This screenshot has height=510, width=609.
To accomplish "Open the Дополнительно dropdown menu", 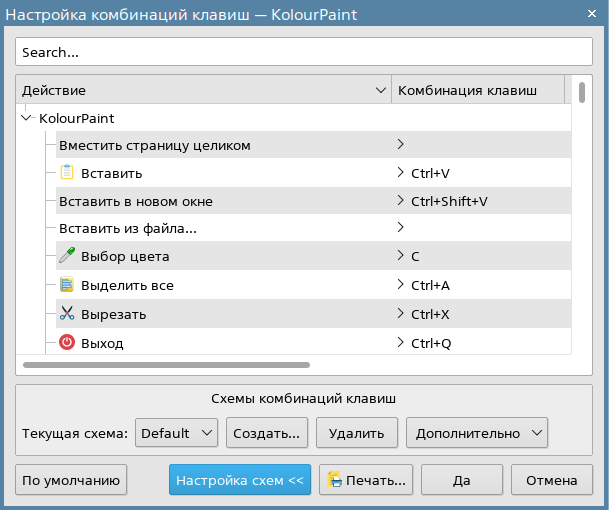I will (x=476, y=433).
